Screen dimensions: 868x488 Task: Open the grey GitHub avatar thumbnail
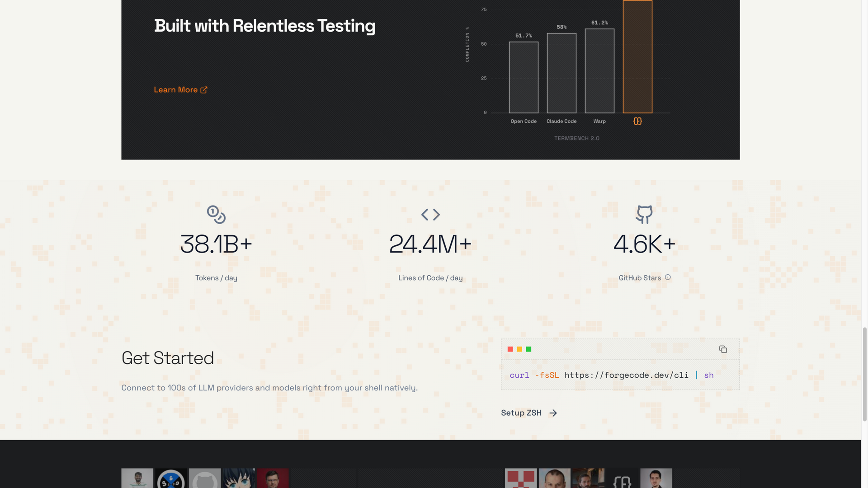click(205, 478)
